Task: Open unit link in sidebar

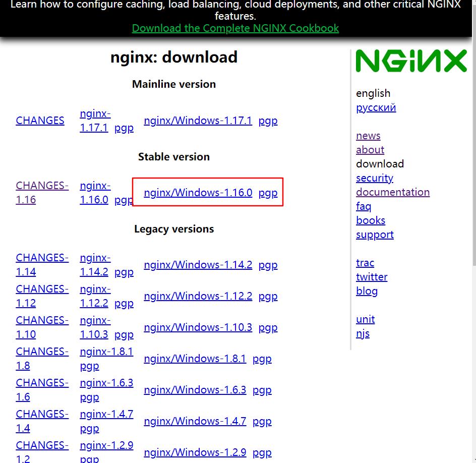Action: (x=366, y=319)
